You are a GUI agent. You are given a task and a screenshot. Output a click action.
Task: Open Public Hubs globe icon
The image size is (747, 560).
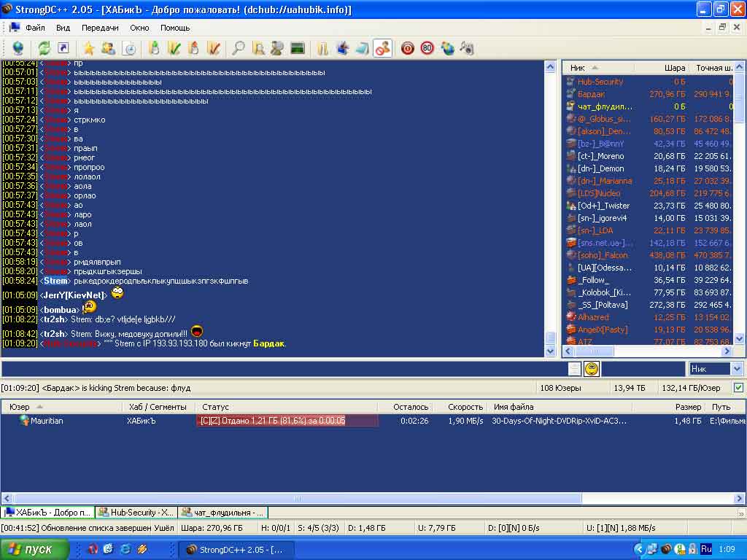pyautogui.click(x=18, y=48)
